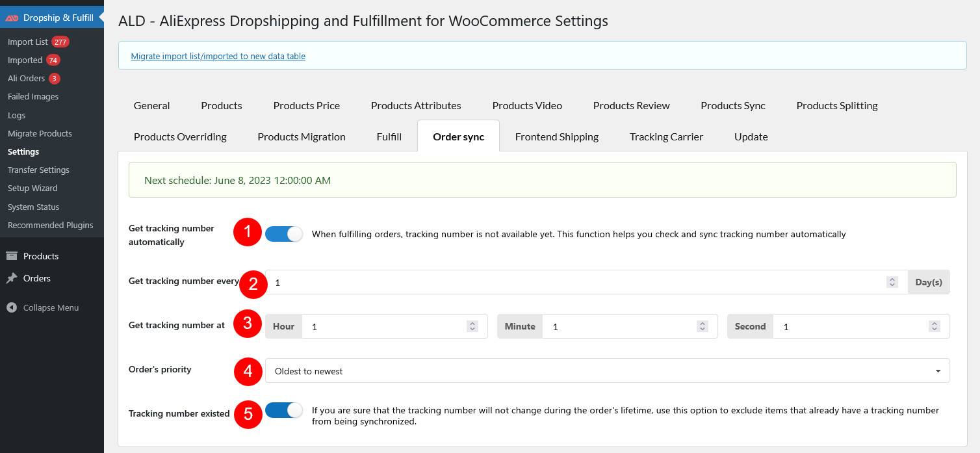This screenshot has width=980, height=453.
Task: Open the Tracking Carrier tab
Action: point(666,136)
